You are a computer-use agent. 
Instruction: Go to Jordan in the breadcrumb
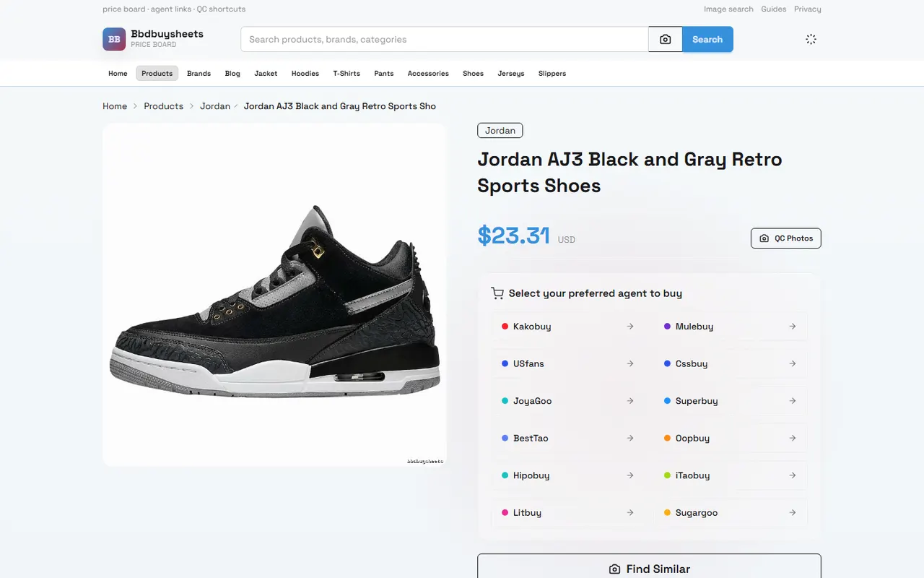[215, 106]
